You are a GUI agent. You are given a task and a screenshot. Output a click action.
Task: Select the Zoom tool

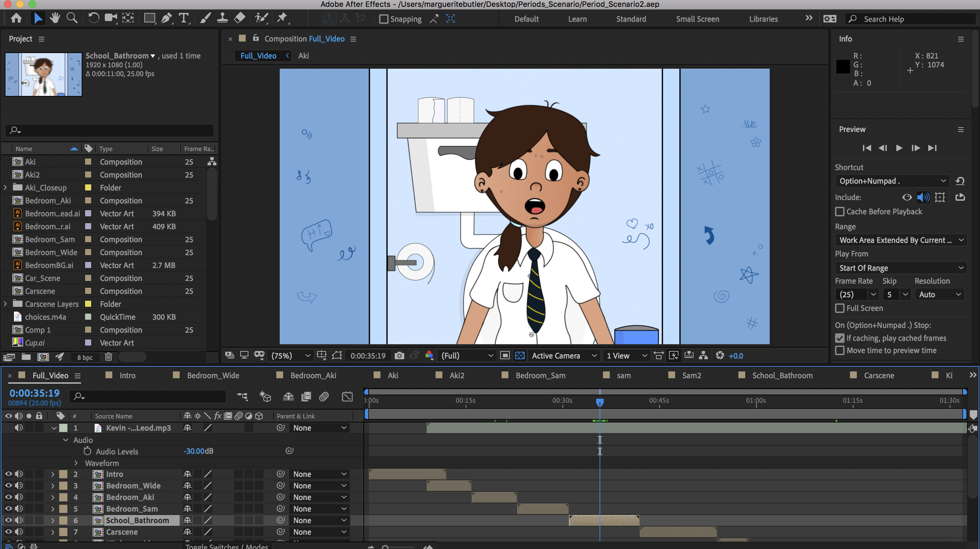point(72,18)
